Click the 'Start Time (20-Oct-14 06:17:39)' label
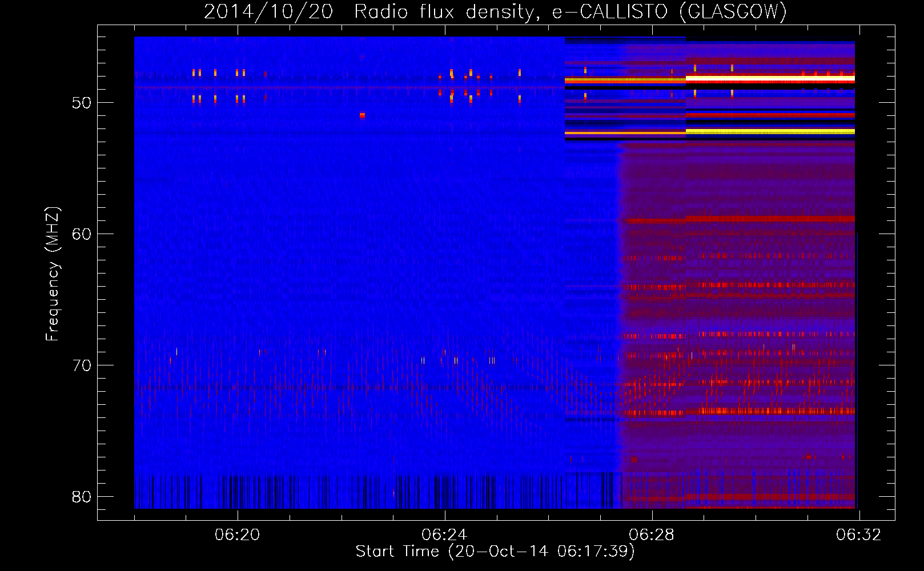 [x=495, y=552]
